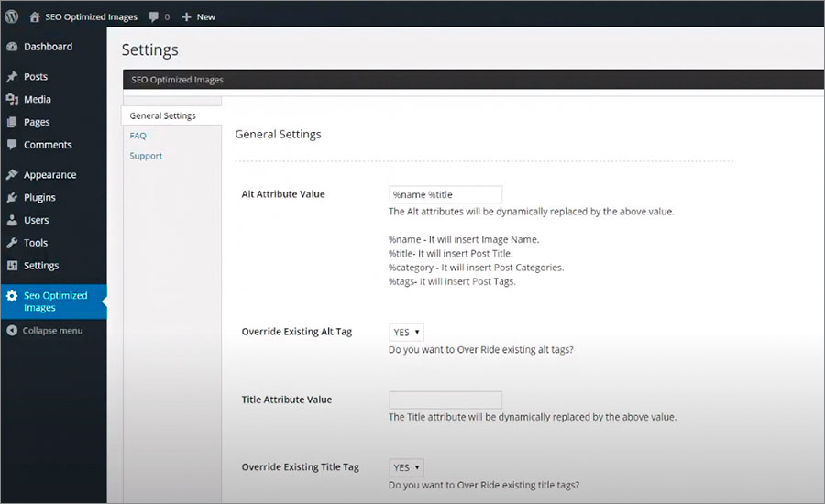The height and width of the screenshot is (504, 825).
Task: Click the Settings sliders icon in sidebar
Action: pos(12,265)
